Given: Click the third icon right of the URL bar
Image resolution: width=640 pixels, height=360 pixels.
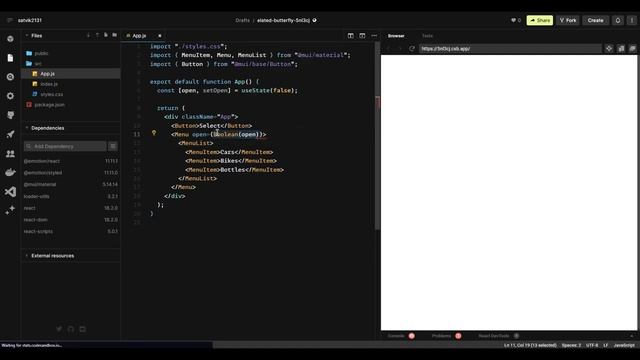Looking at the screenshot, I should coord(632,49).
